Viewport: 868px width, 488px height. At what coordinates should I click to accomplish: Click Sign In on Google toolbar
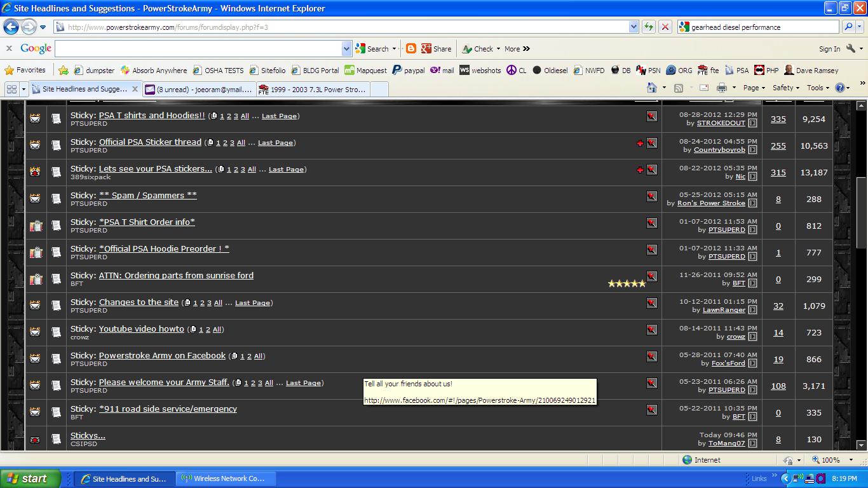pyautogui.click(x=829, y=49)
